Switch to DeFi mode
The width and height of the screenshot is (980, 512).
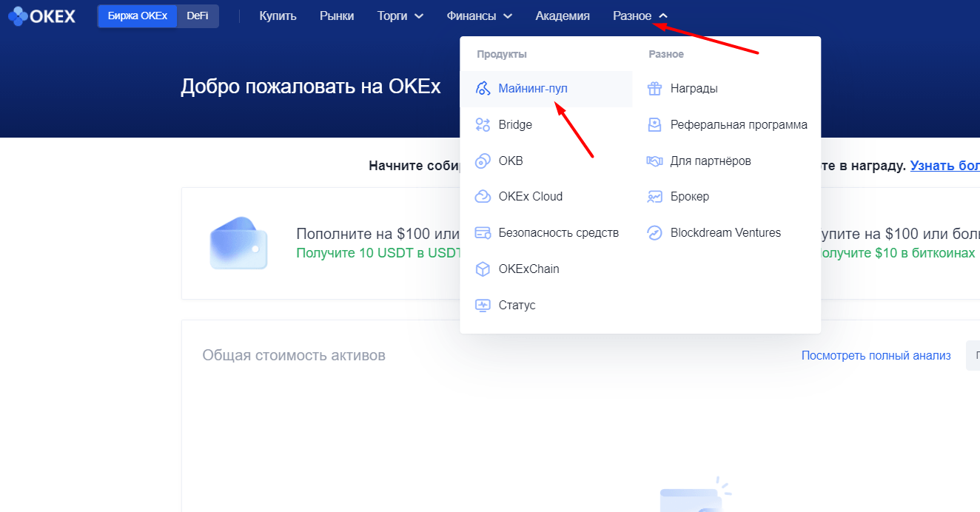tap(198, 16)
